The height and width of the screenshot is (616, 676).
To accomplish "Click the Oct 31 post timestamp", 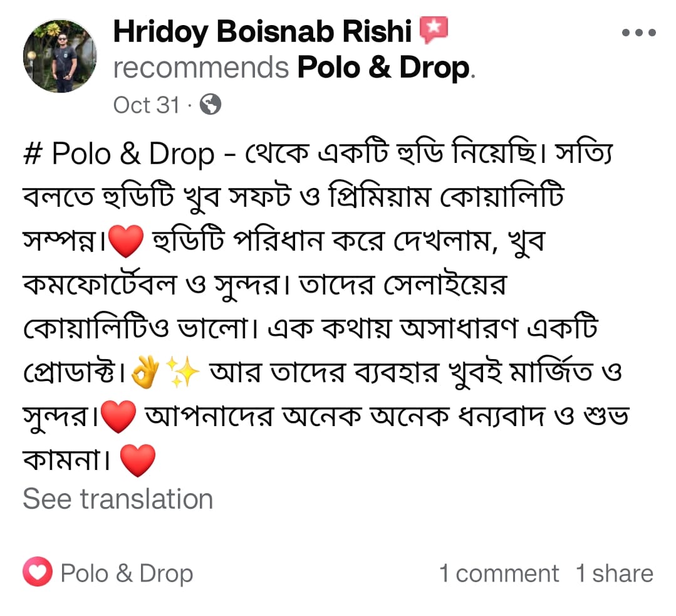I will [x=146, y=105].
